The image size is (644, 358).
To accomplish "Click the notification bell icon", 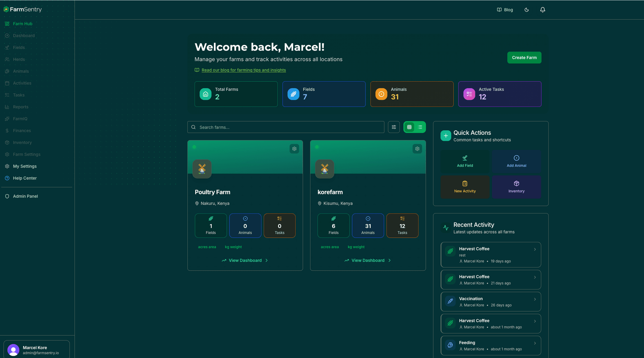I will click(543, 10).
